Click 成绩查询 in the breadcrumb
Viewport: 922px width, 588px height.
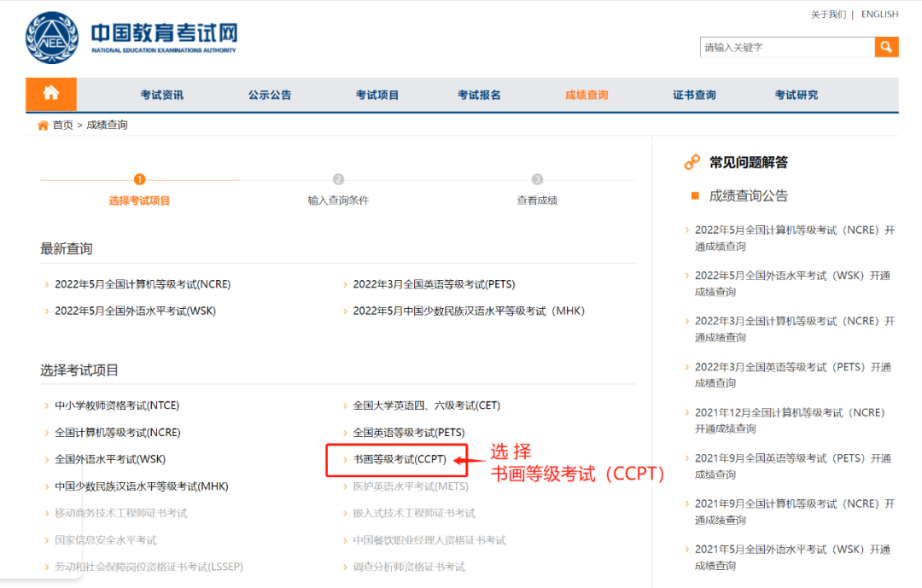pos(107,125)
